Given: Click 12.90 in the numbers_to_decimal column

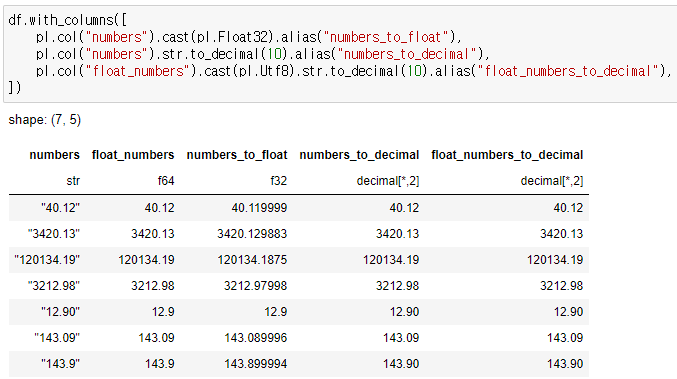Looking at the screenshot, I should click(404, 312).
